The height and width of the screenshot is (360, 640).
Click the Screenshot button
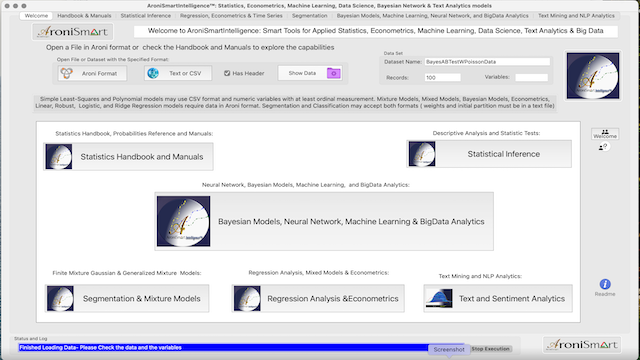click(x=449, y=349)
